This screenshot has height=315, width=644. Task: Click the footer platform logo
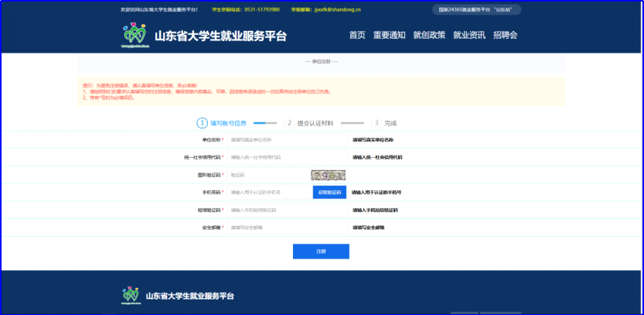[x=131, y=296]
